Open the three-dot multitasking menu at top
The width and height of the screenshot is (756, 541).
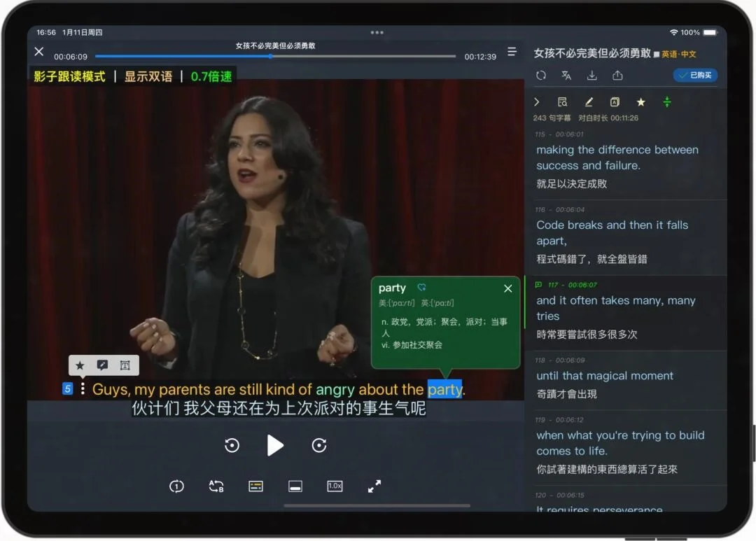[x=377, y=32]
